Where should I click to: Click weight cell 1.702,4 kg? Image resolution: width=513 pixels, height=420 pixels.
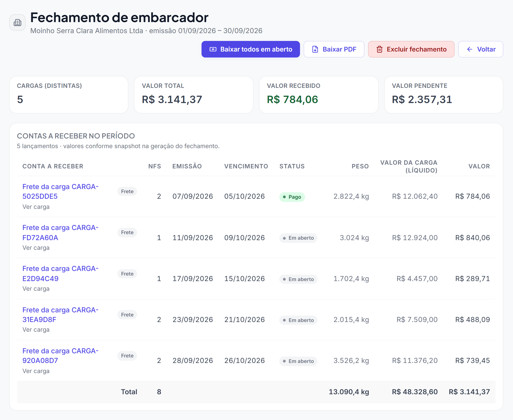351,279
